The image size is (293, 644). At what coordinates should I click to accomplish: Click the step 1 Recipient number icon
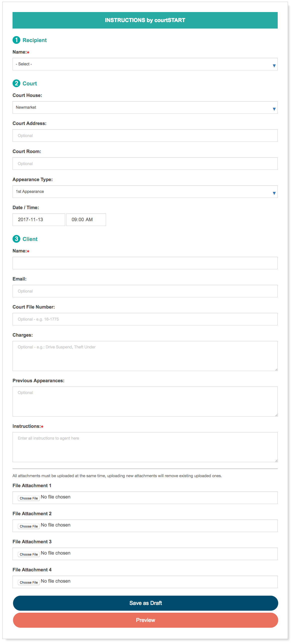(16, 40)
